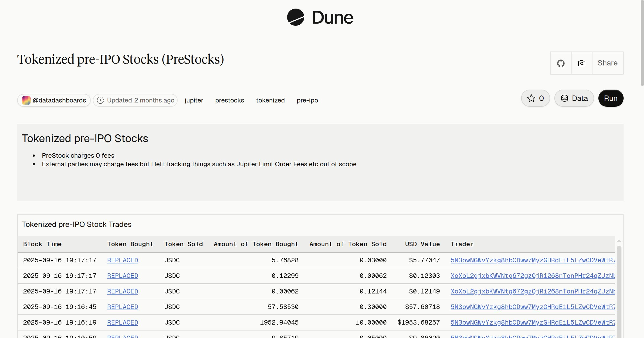The height and width of the screenshot is (338, 644).
Task: Click the Tokenized pre-IPO Stocks heading
Action: tap(85, 138)
